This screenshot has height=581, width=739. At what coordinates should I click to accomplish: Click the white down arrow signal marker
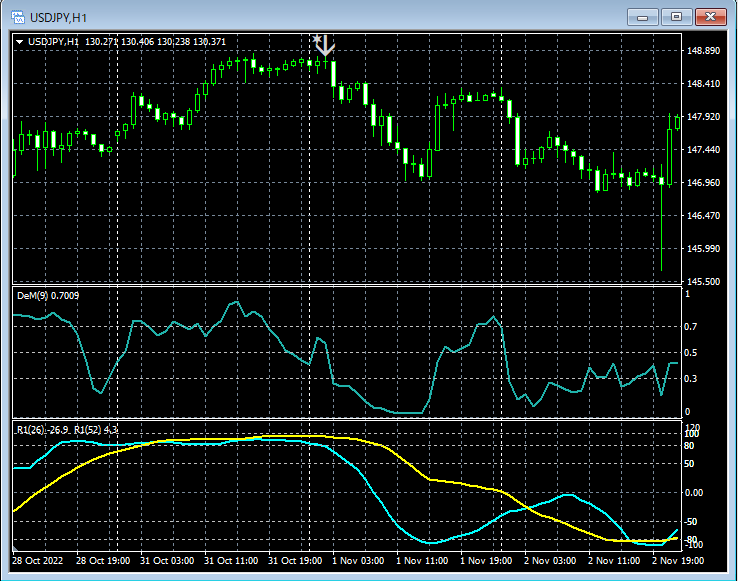(326, 45)
